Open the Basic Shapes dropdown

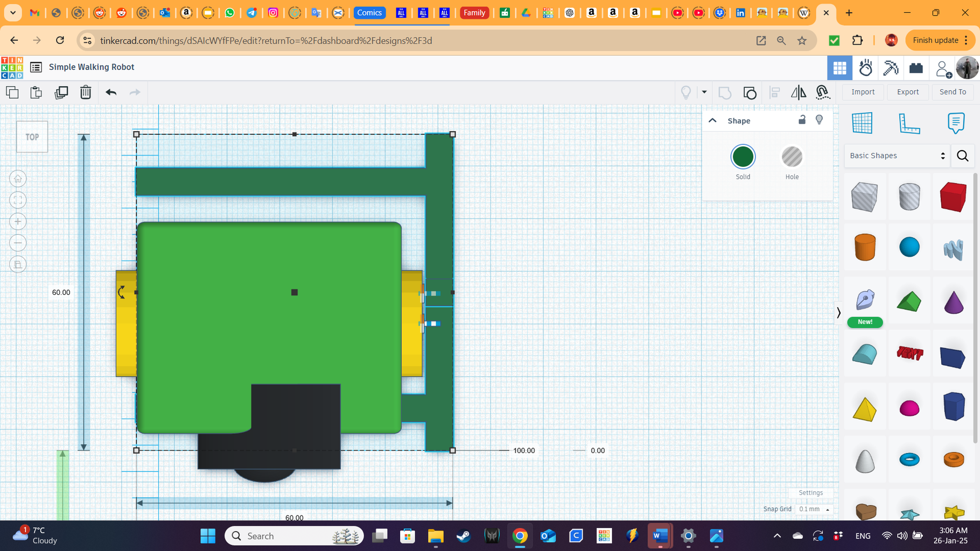pyautogui.click(x=896, y=156)
